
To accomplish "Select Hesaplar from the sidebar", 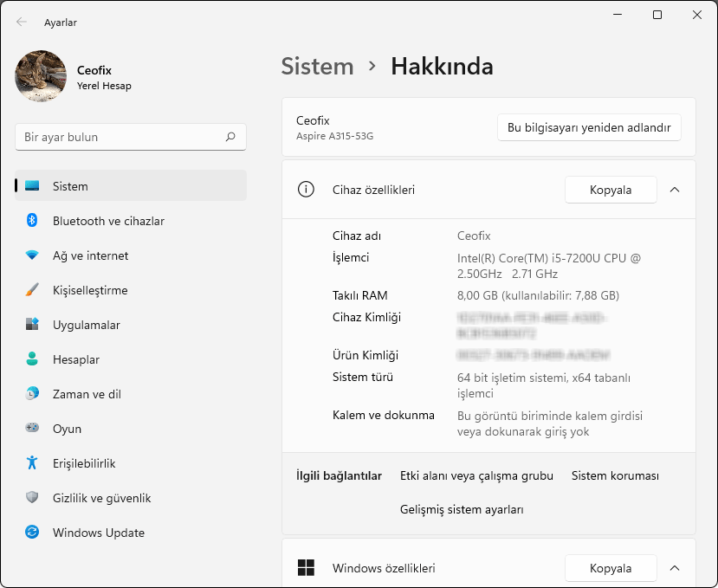I will pyautogui.click(x=131, y=359).
